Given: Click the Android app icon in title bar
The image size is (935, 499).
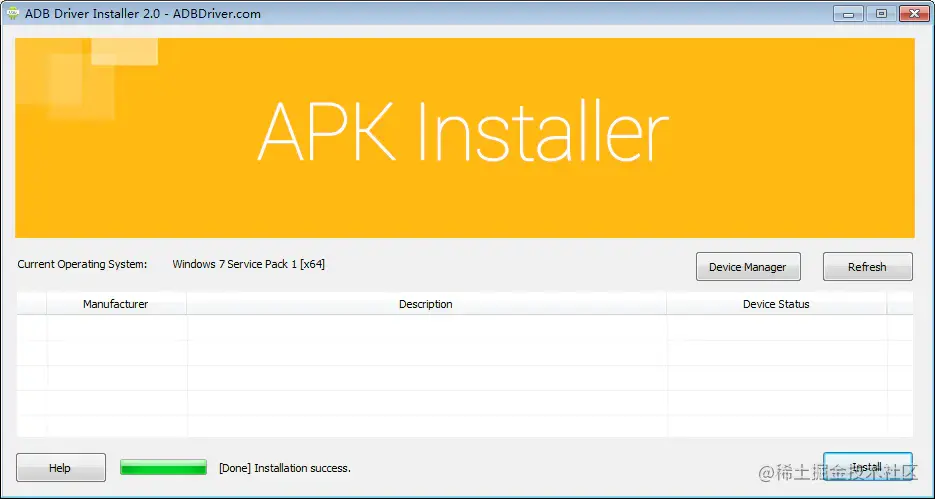Looking at the screenshot, I should coord(12,13).
